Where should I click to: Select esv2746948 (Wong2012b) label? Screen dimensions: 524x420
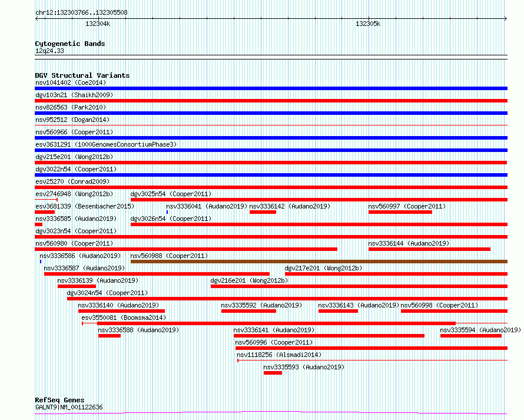point(74,194)
